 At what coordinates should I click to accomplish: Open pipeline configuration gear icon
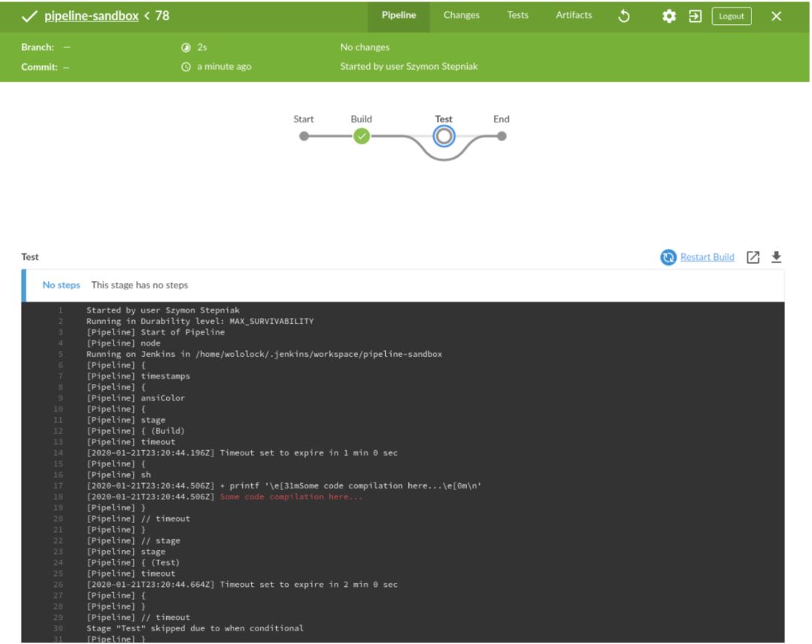668,16
